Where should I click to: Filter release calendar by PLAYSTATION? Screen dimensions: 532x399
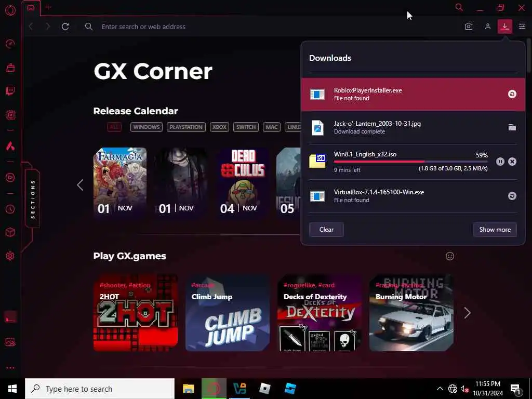186,127
